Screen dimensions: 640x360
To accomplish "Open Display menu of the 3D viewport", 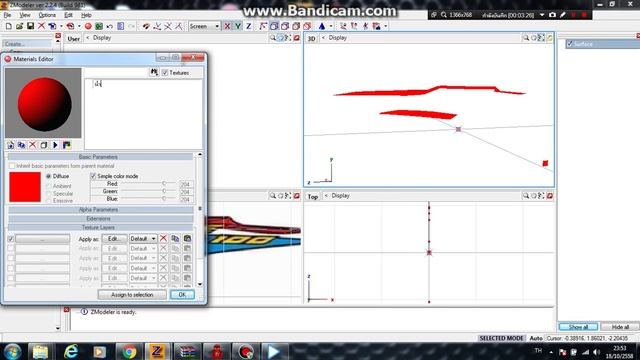I will tap(338, 38).
